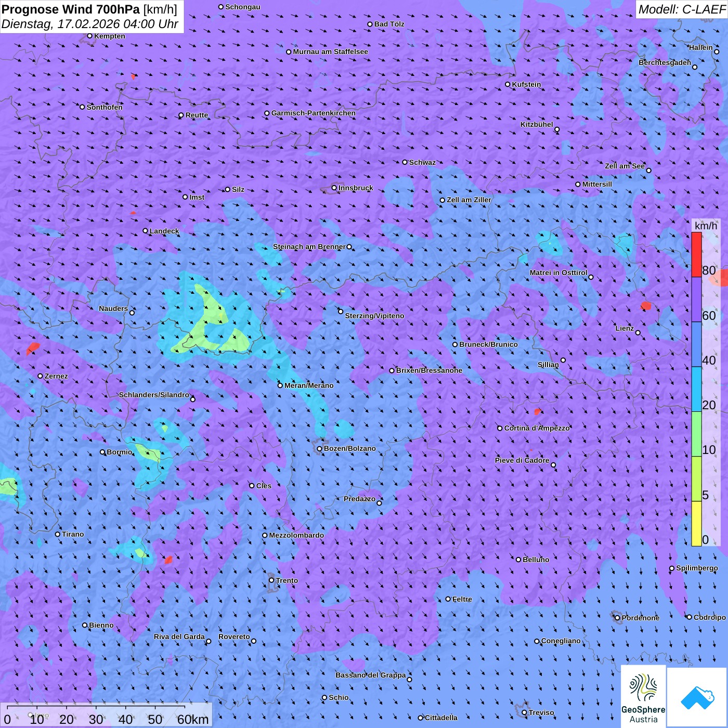Select the blue 40–60 km/h legend color
728x728 pixels.
(696, 344)
